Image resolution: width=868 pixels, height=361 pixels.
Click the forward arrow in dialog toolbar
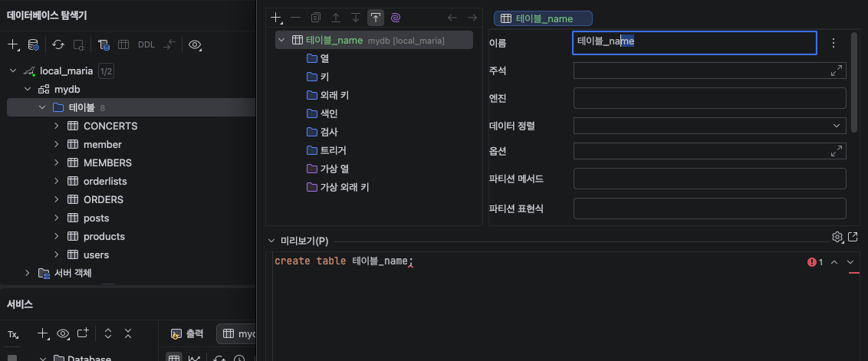pyautogui.click(x=472, y=18)
